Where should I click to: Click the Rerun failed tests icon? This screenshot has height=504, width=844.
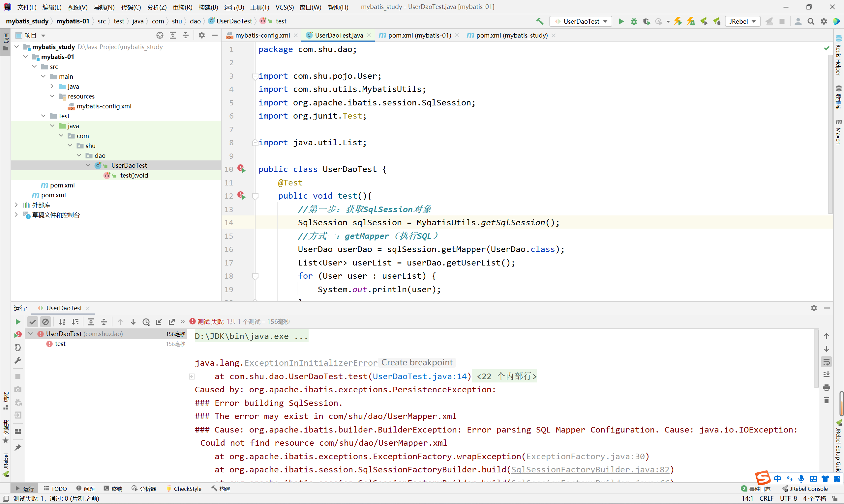click(18, 335)
